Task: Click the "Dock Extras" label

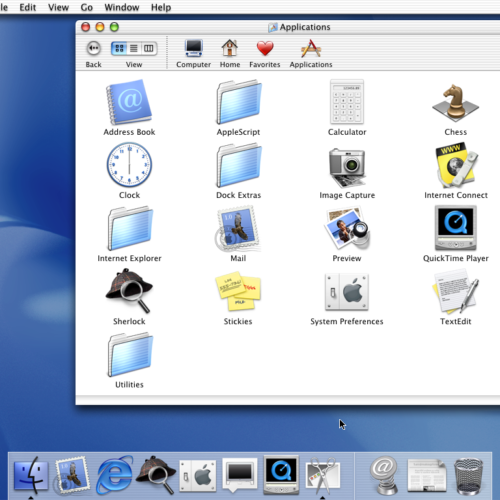Action: [x=238, y=195]
